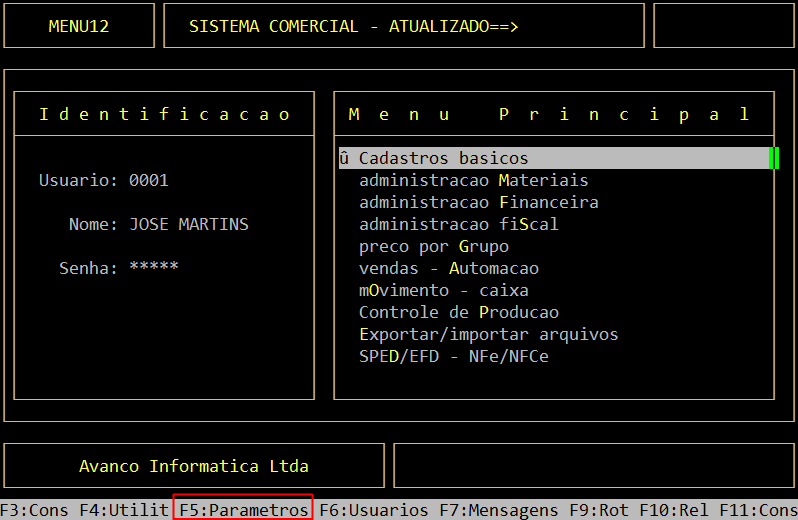Open vendas - Automacao entry
798x520 pixels.
click(448, 268)
